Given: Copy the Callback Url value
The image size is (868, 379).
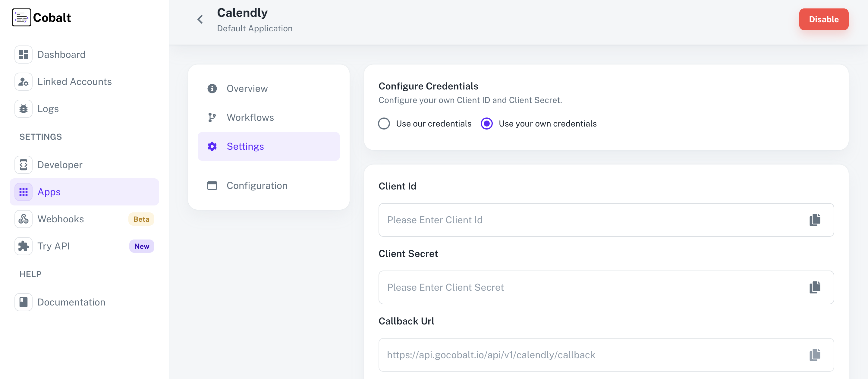Looking at the screenshot, I should 815,355.
